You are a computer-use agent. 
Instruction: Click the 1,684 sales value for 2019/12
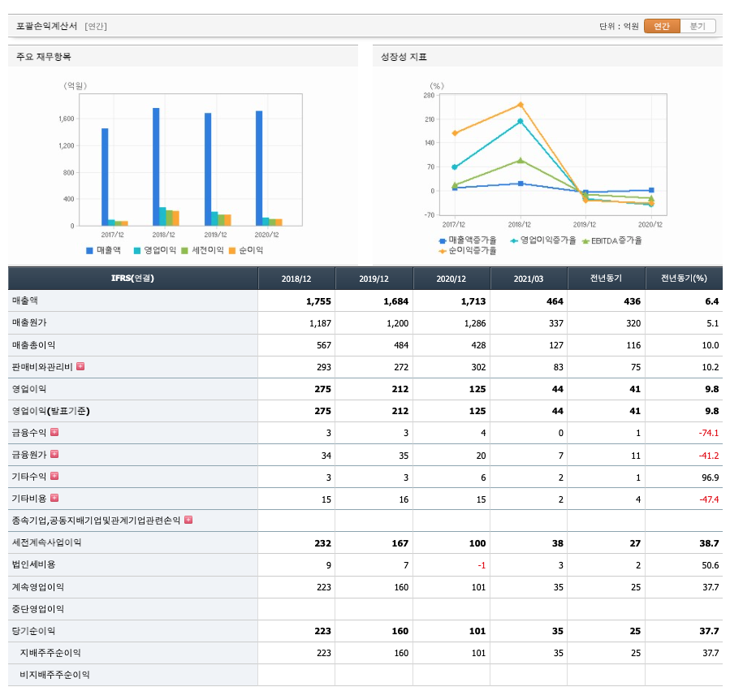point(395,301)
